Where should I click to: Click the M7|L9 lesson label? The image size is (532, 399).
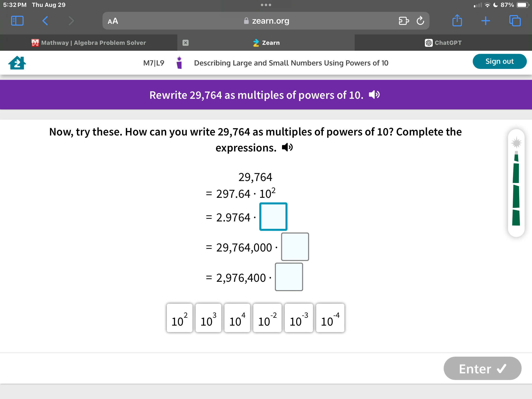click(x=154, y=63)
